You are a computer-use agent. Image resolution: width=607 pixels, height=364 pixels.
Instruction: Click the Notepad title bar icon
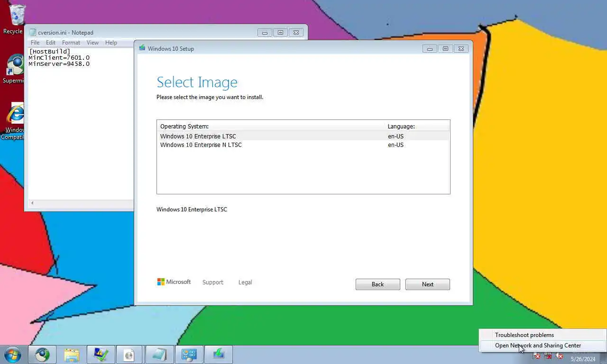click(32, 33)
